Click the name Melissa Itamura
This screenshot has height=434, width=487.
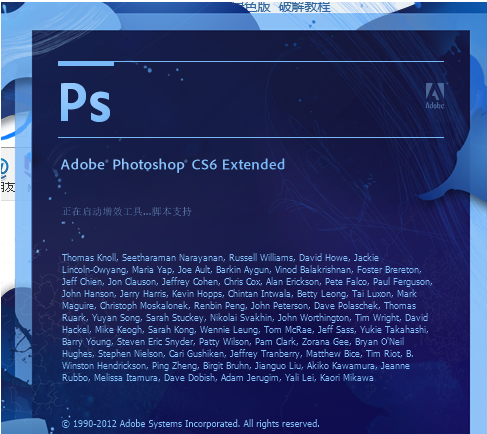coord(126,378)
